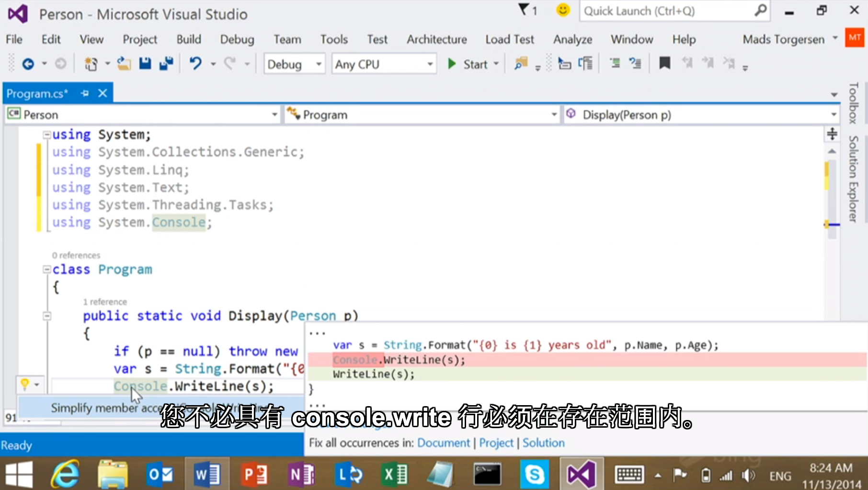The height and width of the screenshot is (490, 868).
Task: Collapse the class Program outline
Action: click(x=47, y=269)
